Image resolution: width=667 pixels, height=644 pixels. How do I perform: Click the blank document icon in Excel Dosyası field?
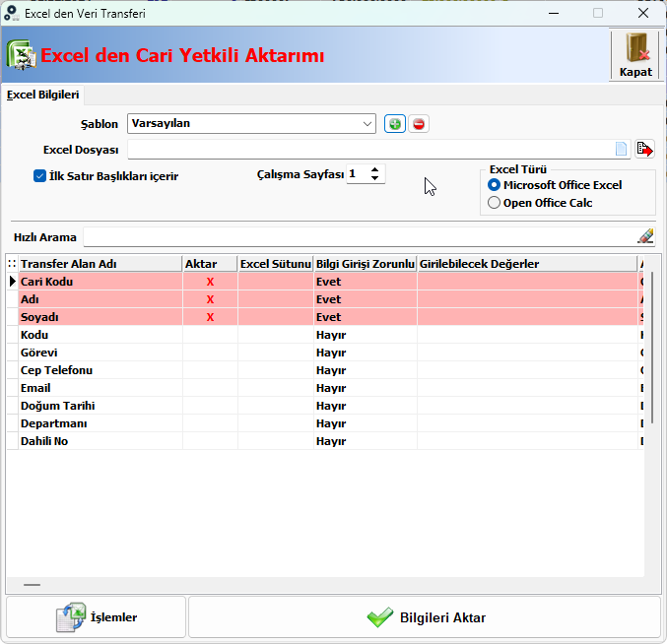pos(621,150)
